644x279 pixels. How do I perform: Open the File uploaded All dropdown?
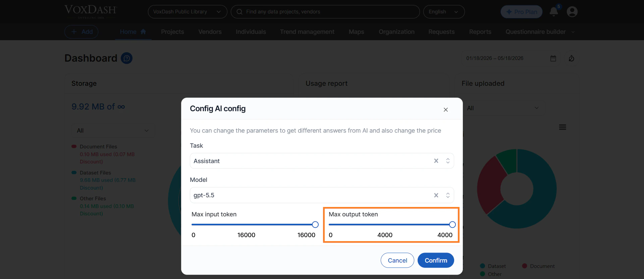(503, 108)
